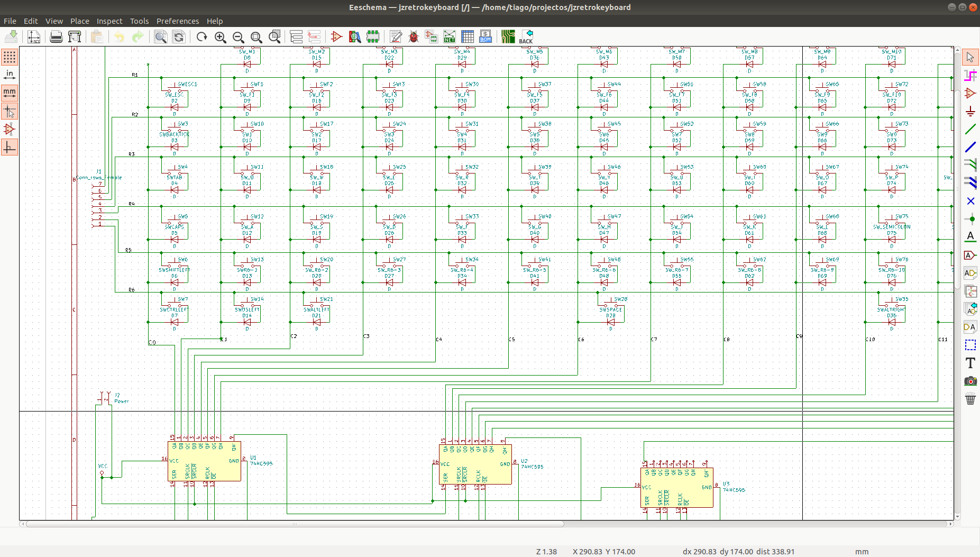Click the Back navigation button
This screenshot has width=980, height=557.
point(526,36)
